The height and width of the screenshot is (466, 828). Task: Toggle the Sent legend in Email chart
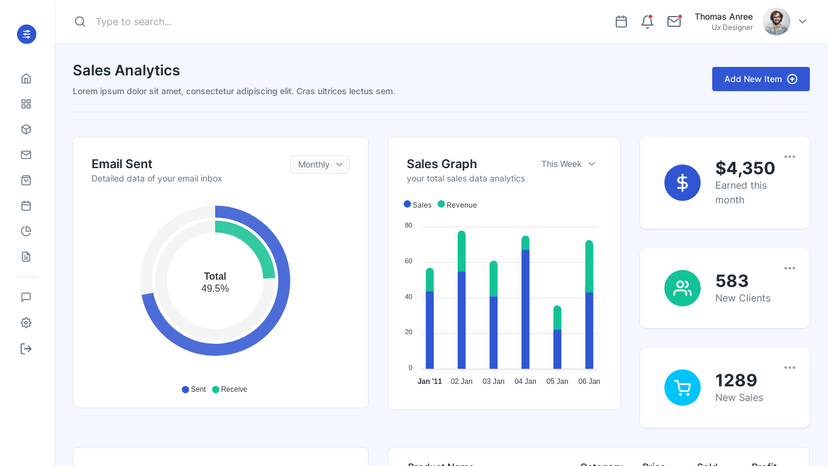194,389
